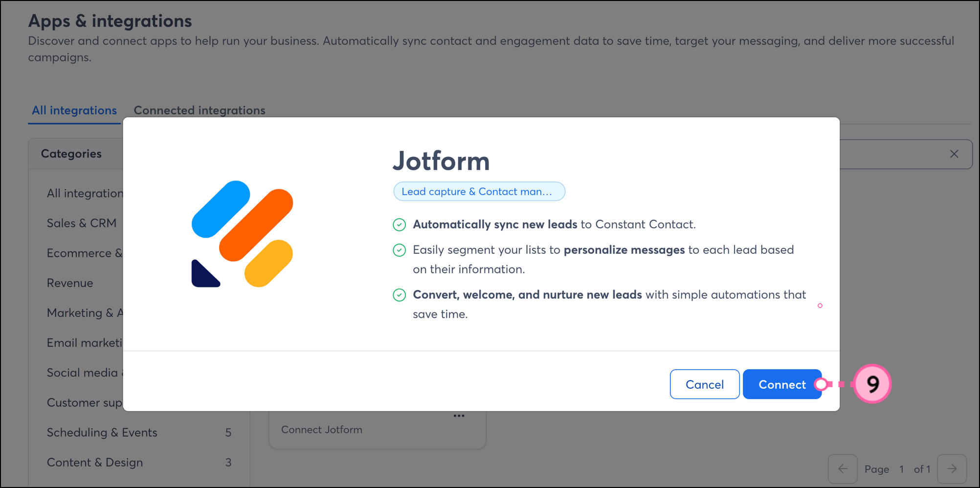Click the Jotform dialog title
The height and width of the screenshot is (488, 980).
click(441, 160)
